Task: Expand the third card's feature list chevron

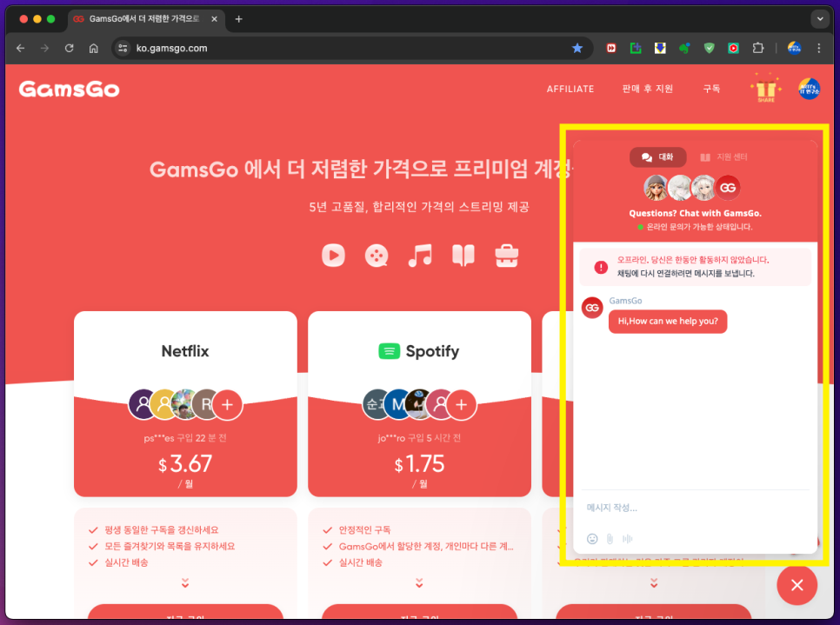Action: [x=654, y=582]
